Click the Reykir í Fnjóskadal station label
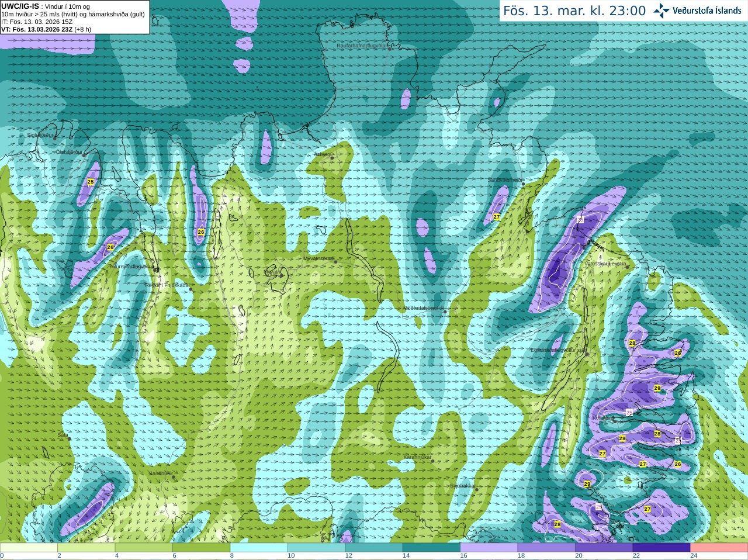The width and height of the screenshot is (748, 560). coord(167,285)
